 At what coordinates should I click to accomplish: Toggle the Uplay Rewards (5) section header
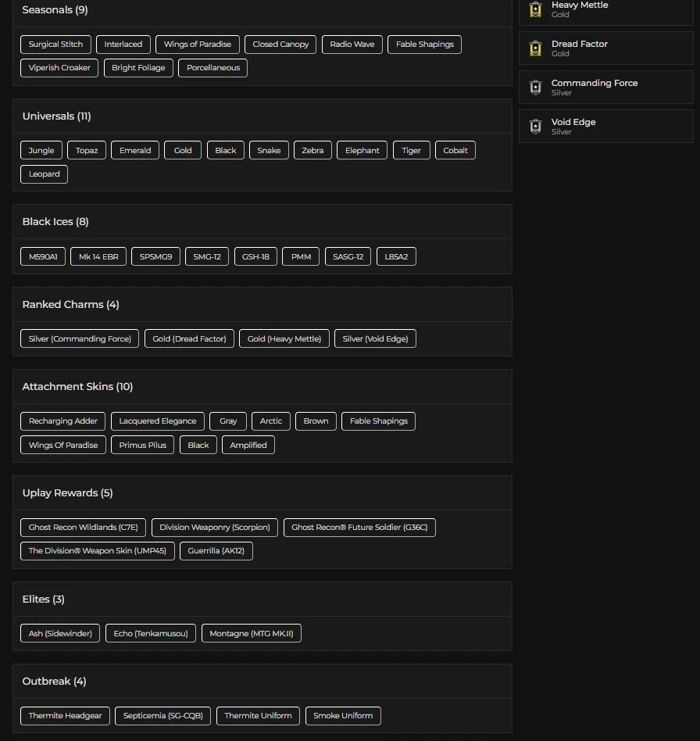point(67,493)
